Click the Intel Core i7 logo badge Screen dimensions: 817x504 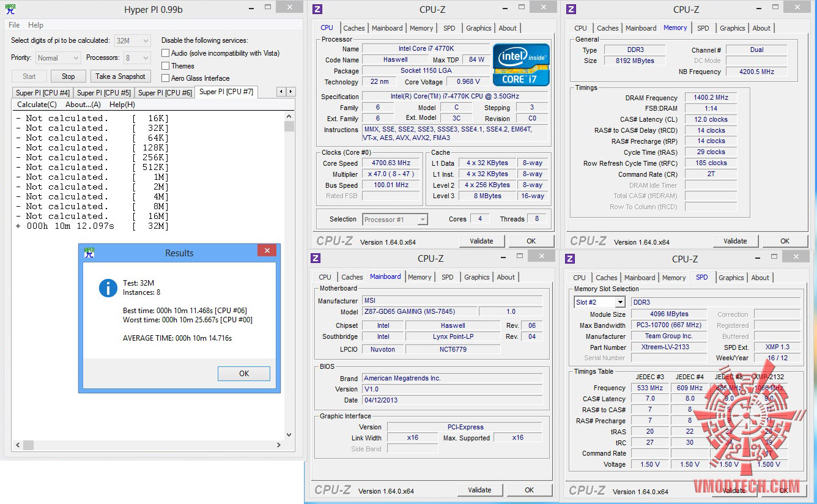tap(521, 65)
